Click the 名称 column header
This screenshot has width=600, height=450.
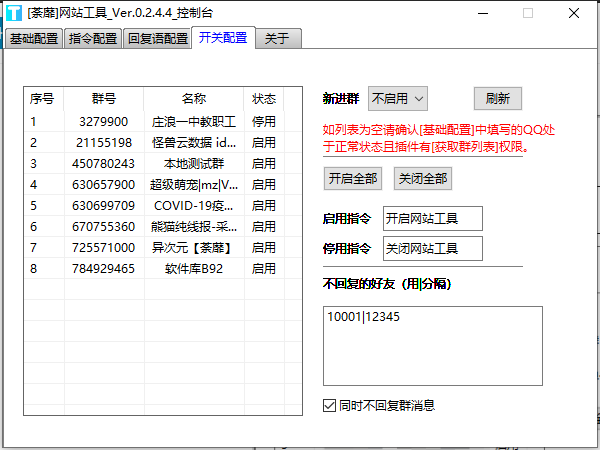(193, 99)
